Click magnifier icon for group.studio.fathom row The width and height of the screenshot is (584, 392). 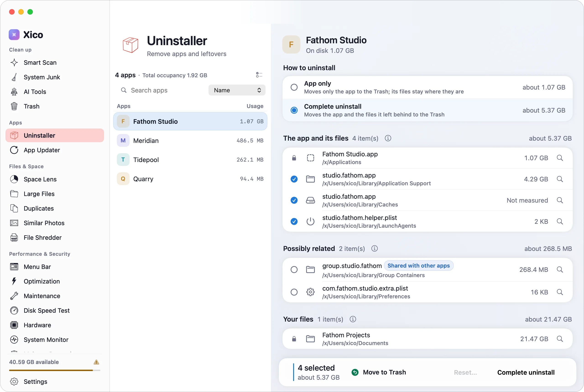pyautogui.click(x=560, y=269)
